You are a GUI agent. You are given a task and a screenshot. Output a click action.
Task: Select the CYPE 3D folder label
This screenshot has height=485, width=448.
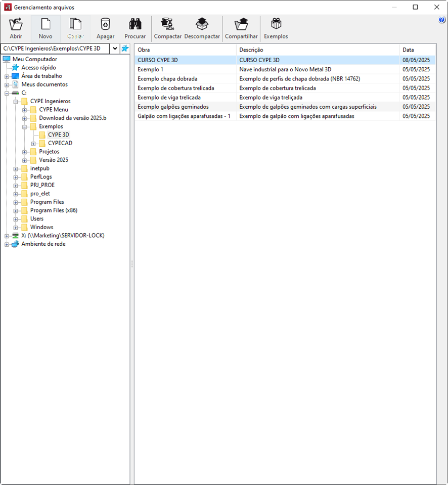pyautogui.click(x=59, y=135)
